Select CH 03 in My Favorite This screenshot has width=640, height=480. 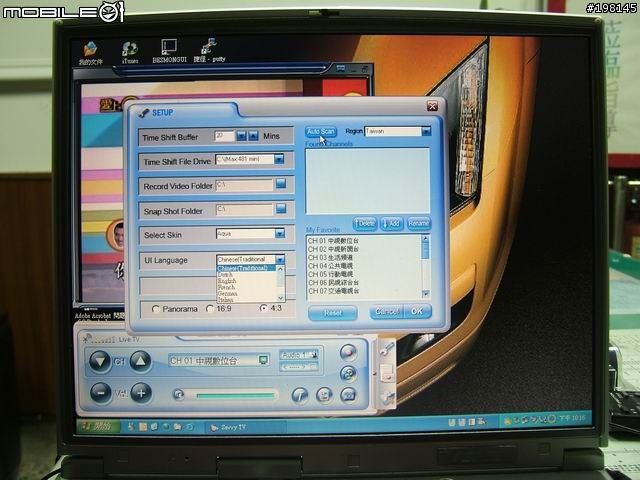click(331, 258)
